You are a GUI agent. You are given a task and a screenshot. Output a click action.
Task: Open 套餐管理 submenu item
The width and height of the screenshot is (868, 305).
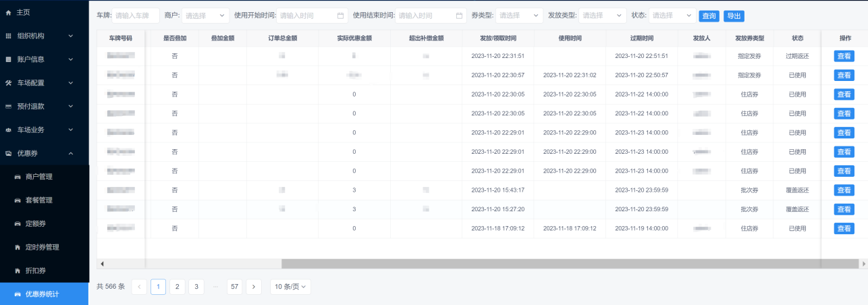click(x=44, y=200)
